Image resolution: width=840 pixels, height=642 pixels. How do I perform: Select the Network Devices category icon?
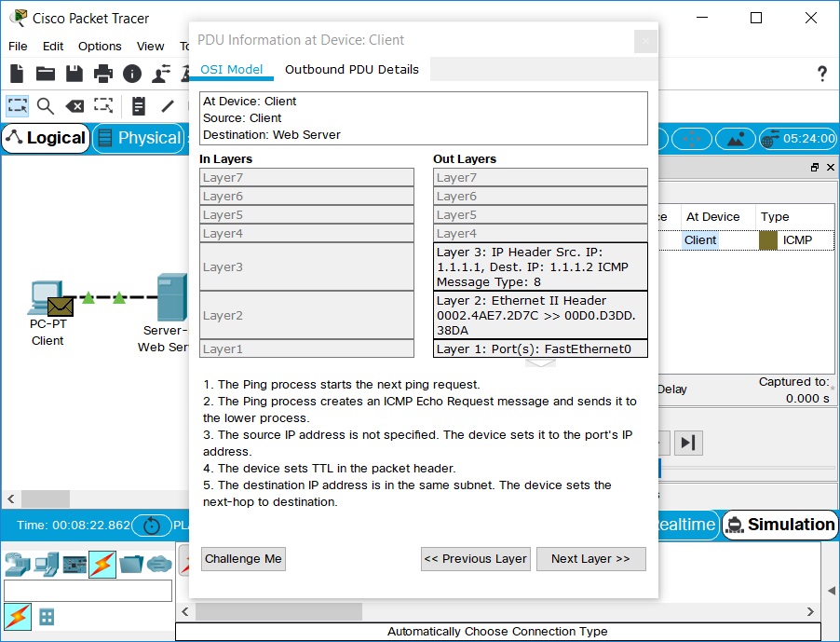tap(18, 564)
